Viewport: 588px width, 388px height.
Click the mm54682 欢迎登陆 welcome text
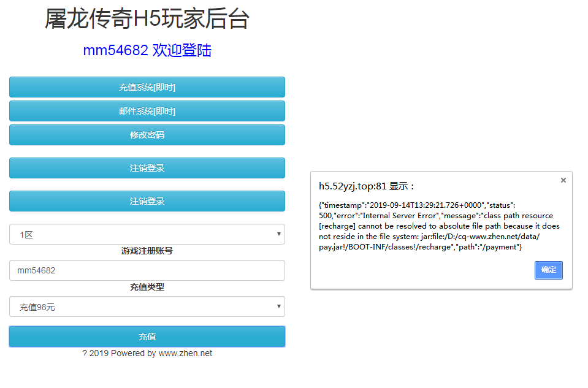pos(147,50)
